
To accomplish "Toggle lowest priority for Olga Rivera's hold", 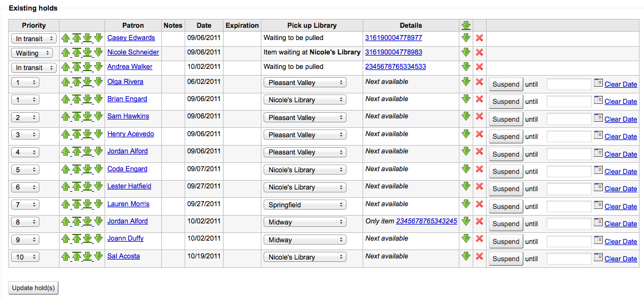I will (x=465, y=82).
